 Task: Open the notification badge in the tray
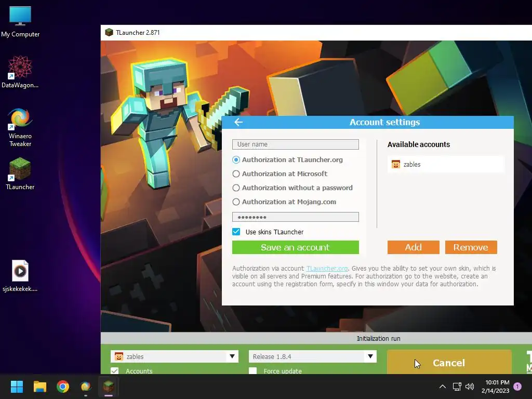tap(517, 387)
